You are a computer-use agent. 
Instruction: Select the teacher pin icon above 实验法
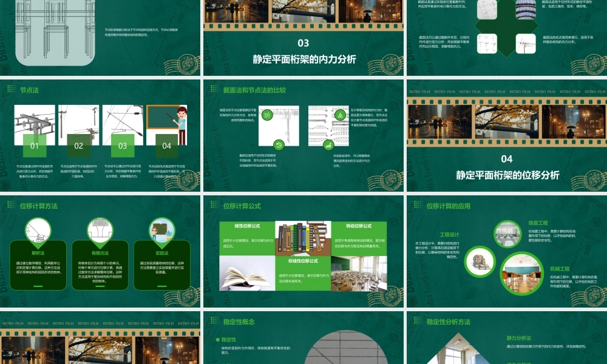tap(162, 232)
